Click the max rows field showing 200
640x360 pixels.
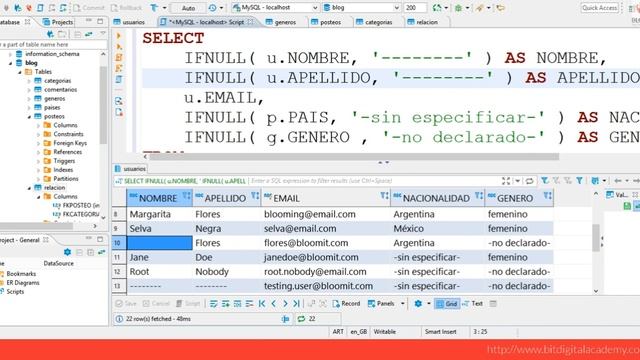[415, 8]
